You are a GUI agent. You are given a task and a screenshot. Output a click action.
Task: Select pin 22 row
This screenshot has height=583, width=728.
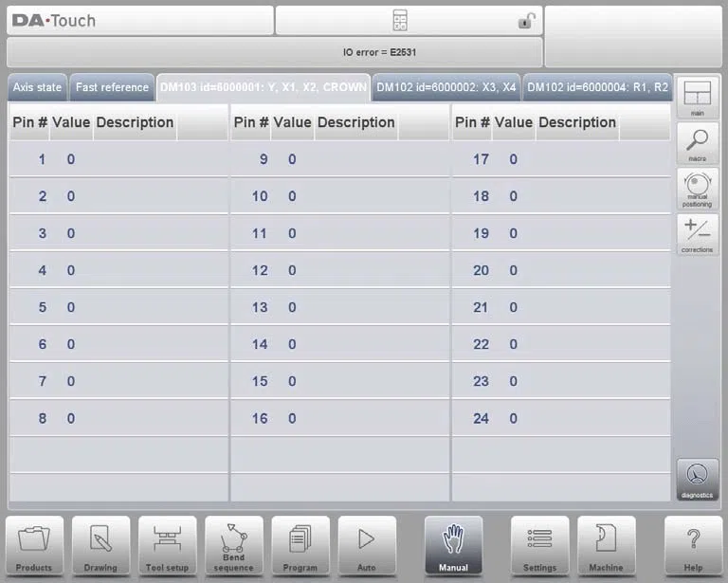(x=561, y=344)
